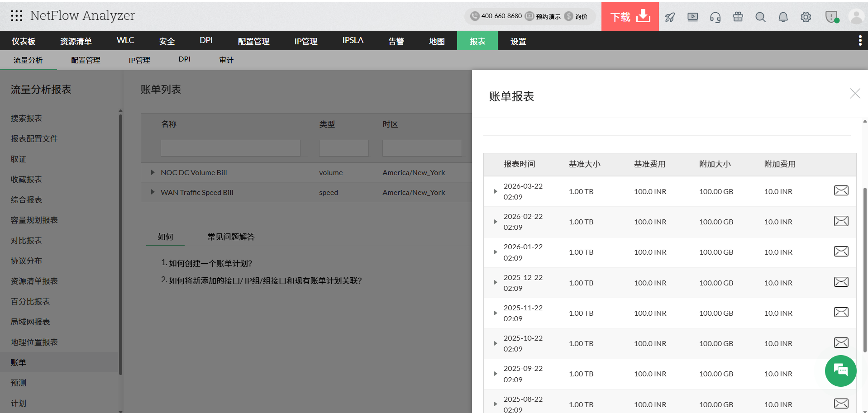Click the notification bell icon
Viewport: 868px width, 413px height.
[783, 17]
